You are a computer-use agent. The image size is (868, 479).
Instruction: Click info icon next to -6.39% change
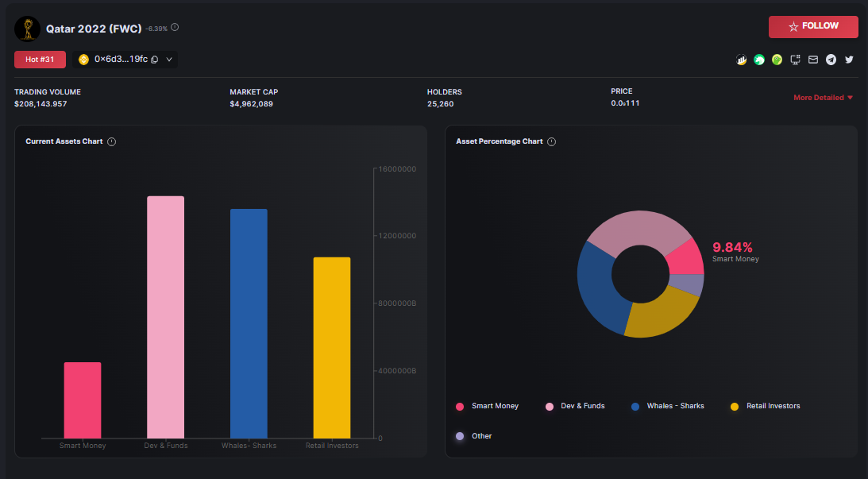pyautogui.click(x=175, y=27)
